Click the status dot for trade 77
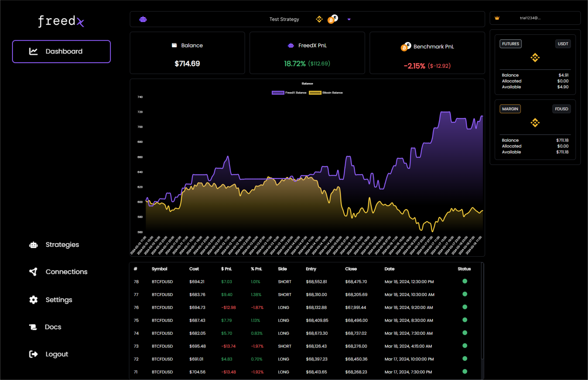588x380 pixels. (x=465, y=294)
